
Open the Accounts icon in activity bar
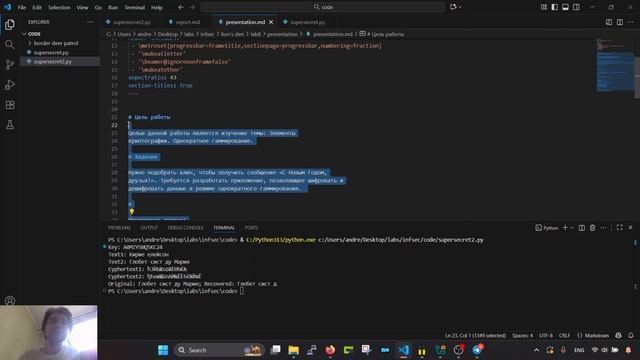pos(10,301)
